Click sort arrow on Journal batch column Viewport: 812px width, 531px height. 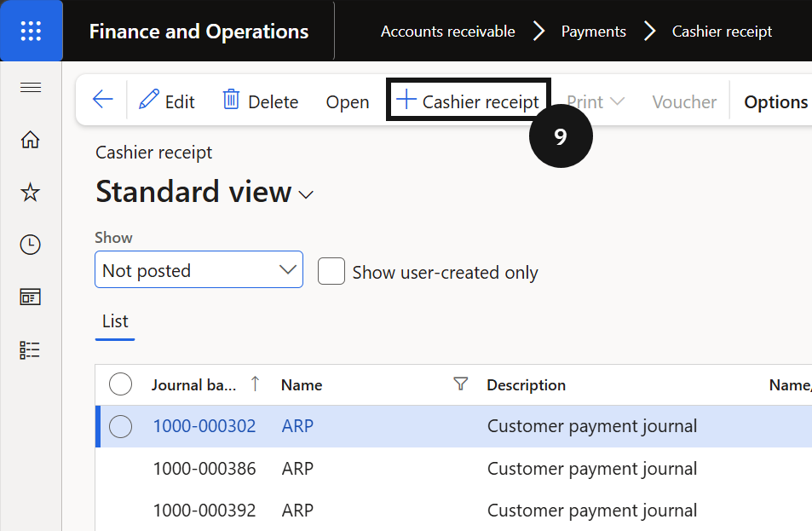point(255,384)
